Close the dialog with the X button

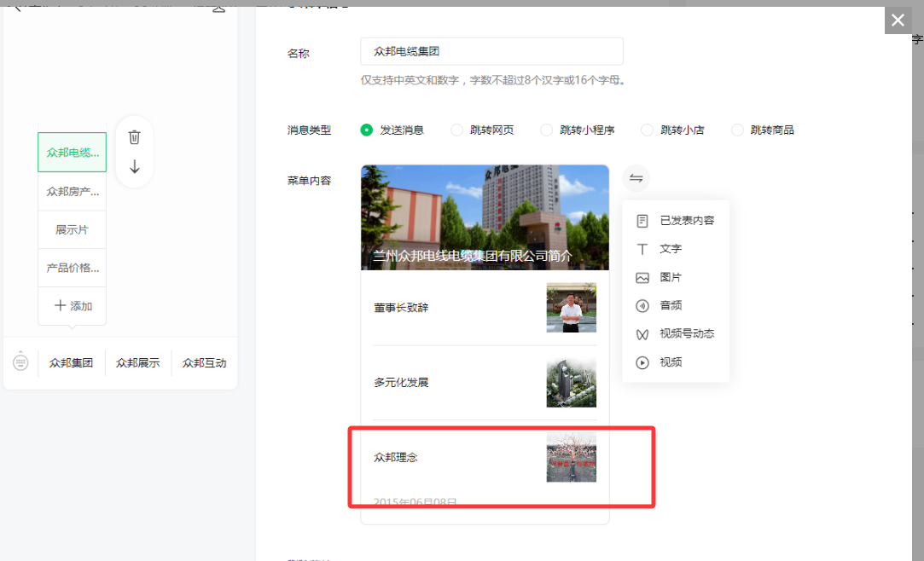tap(898, 20)
